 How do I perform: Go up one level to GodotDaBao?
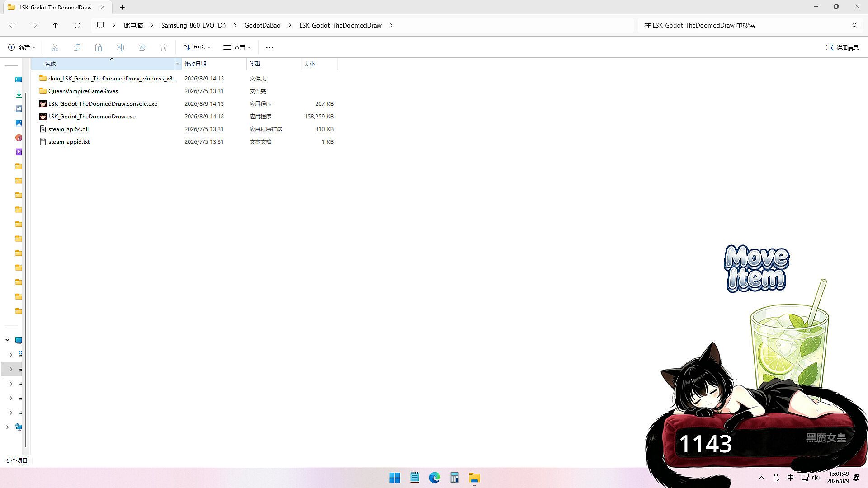[x=56, y=25]
